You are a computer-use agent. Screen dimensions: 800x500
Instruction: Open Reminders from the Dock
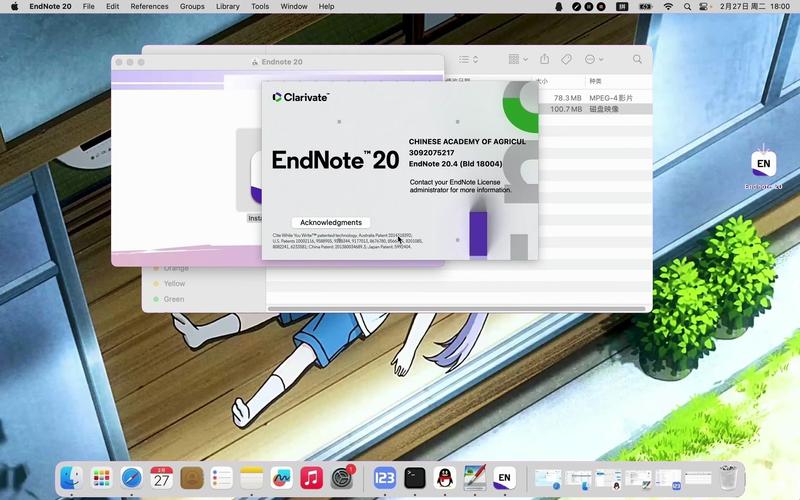(x=221, y=478)
